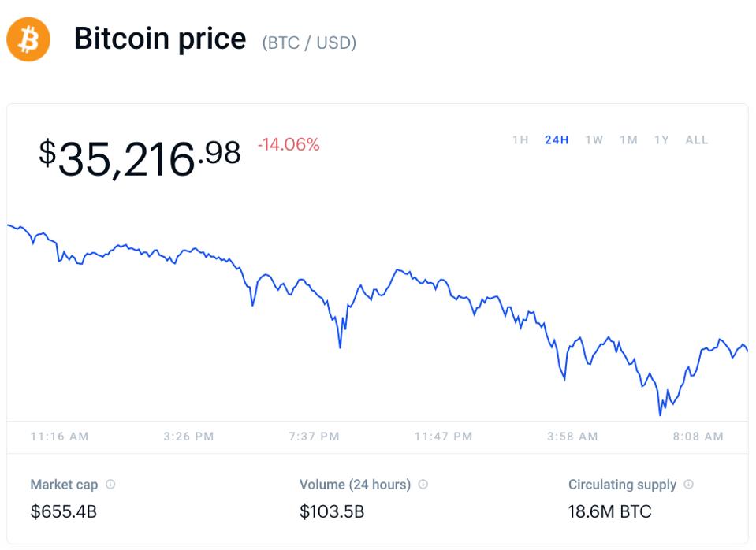Click the $103.5B volume value

(332, 511)
